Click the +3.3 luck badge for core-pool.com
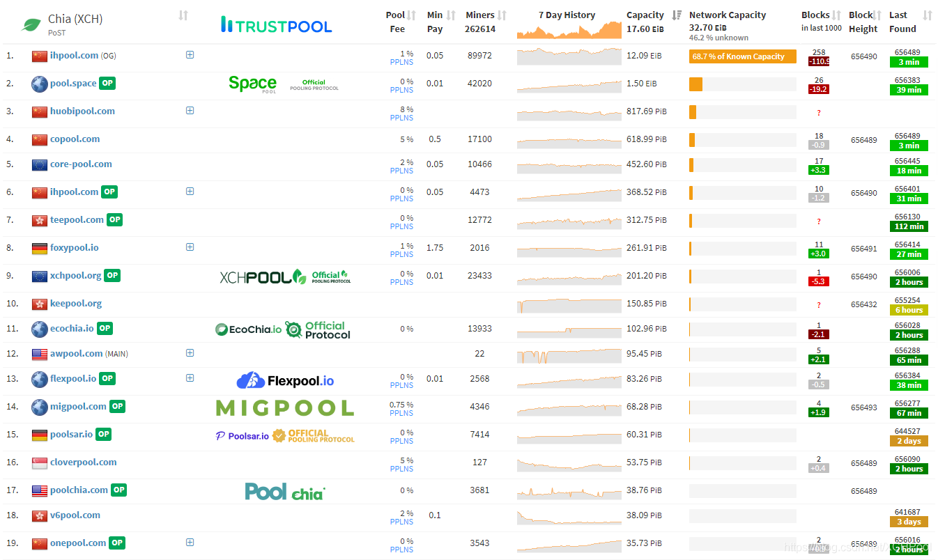This screenshot has height=560, width=938. click(x=819, y=170)
